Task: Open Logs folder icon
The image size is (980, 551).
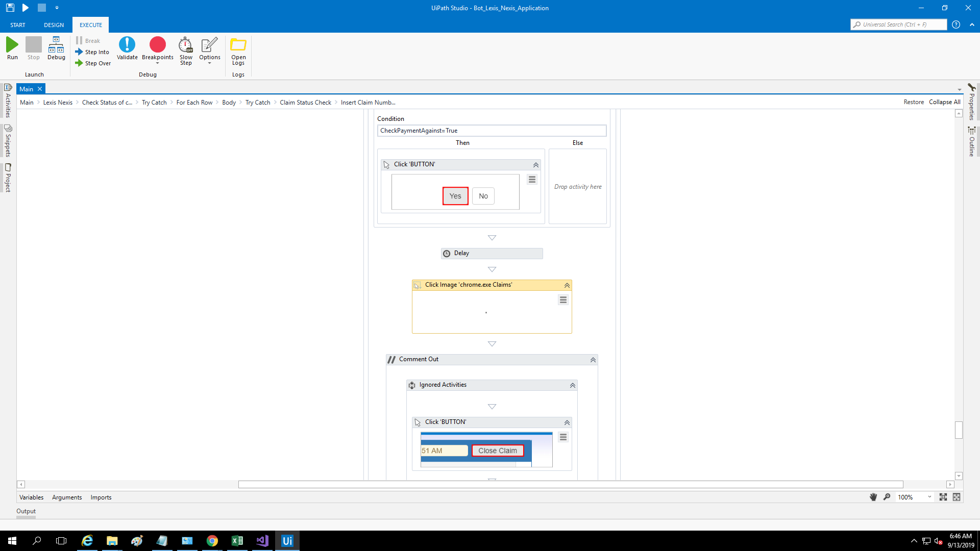Action: pyautogui.click(x=238, y=45)
